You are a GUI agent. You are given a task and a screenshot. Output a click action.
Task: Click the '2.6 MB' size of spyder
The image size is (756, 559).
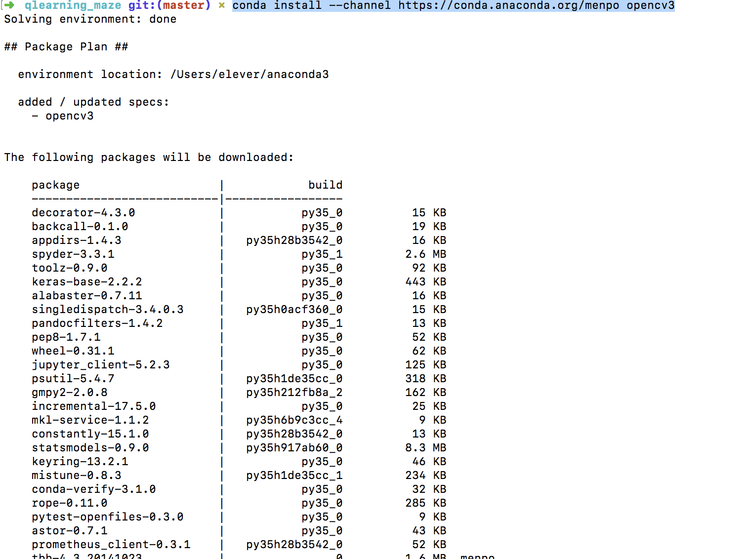point(426,254)
